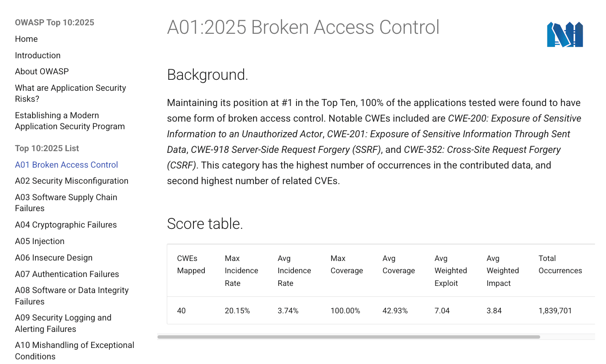Open Establishing a Modern Application Security Program

[70, 121]
